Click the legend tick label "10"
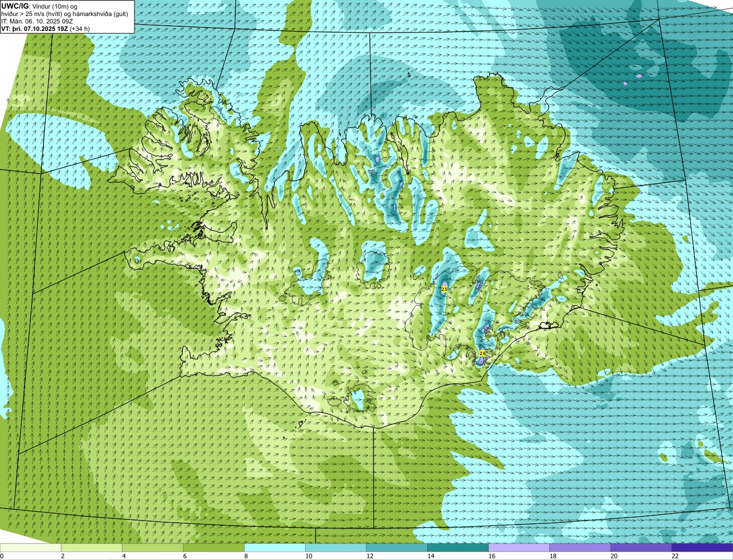Image resolution: width=733 pixels, height=560 pixels. 309,556
